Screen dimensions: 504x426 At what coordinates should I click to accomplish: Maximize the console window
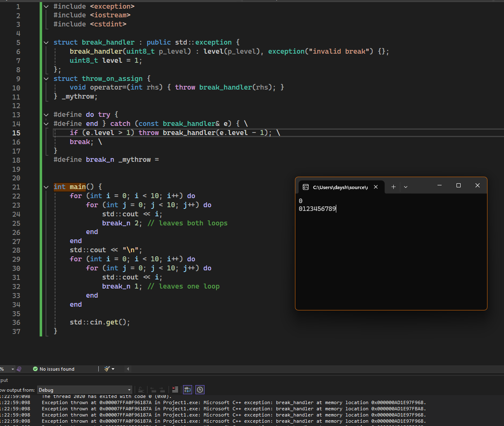[459, 186]
